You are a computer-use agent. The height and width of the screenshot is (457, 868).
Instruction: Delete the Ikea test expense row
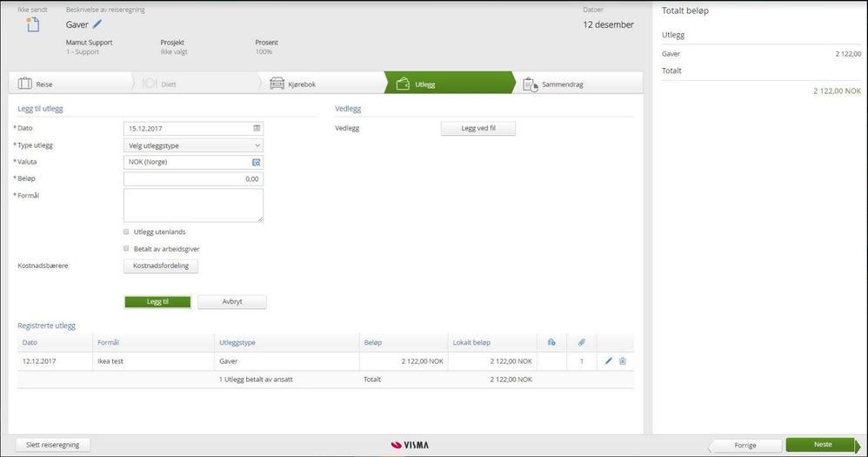tap(622, 360)
